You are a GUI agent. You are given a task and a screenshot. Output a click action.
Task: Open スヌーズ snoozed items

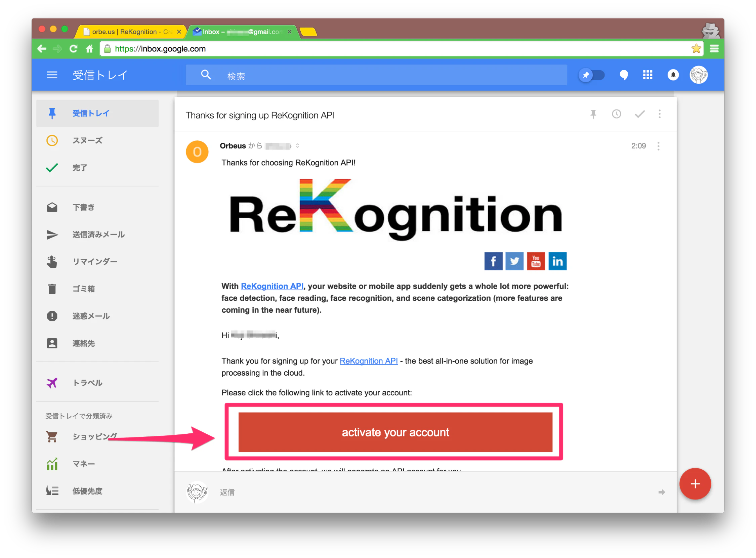(x=97, y=140)
